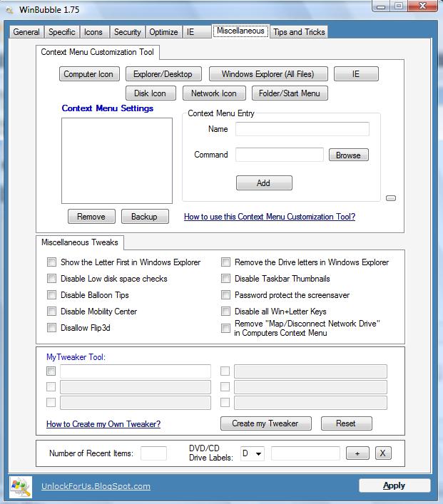
Task: Click the small collapse button beside Context Menu Entry
Action: click(x=390, y=198)
